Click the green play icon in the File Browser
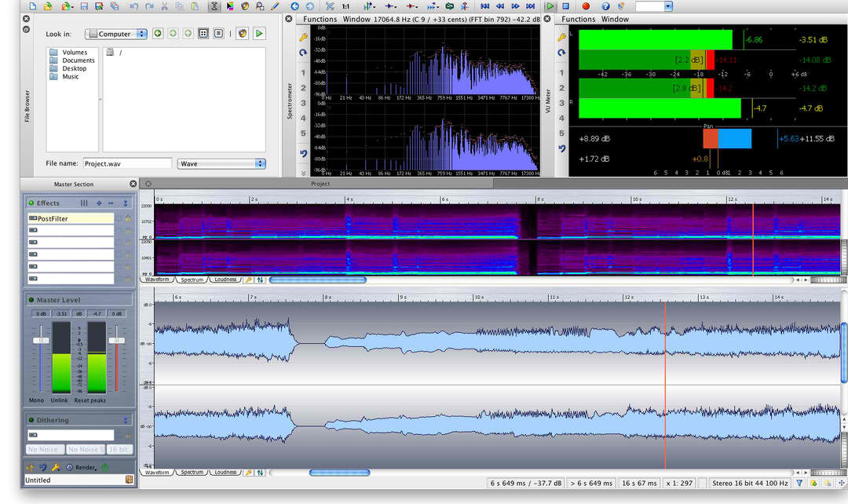This screenshot has width=848, height=504. [259, 34]
